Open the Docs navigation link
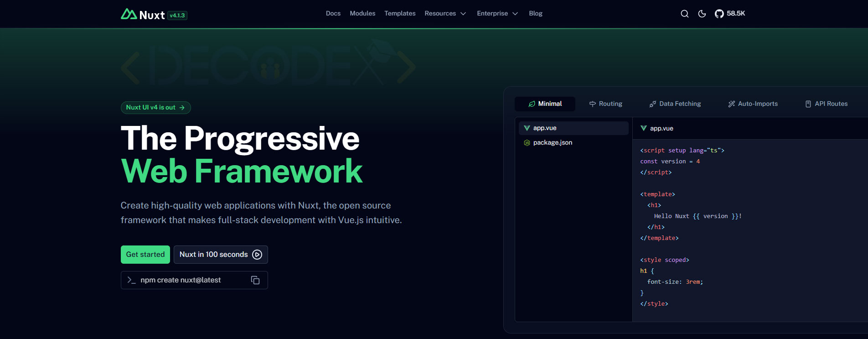This screenshot has width=868, height=339. coord(333,14)
